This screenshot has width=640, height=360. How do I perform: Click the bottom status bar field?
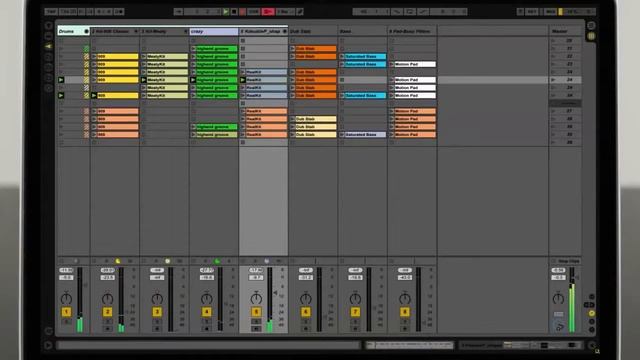pos(208,346)
